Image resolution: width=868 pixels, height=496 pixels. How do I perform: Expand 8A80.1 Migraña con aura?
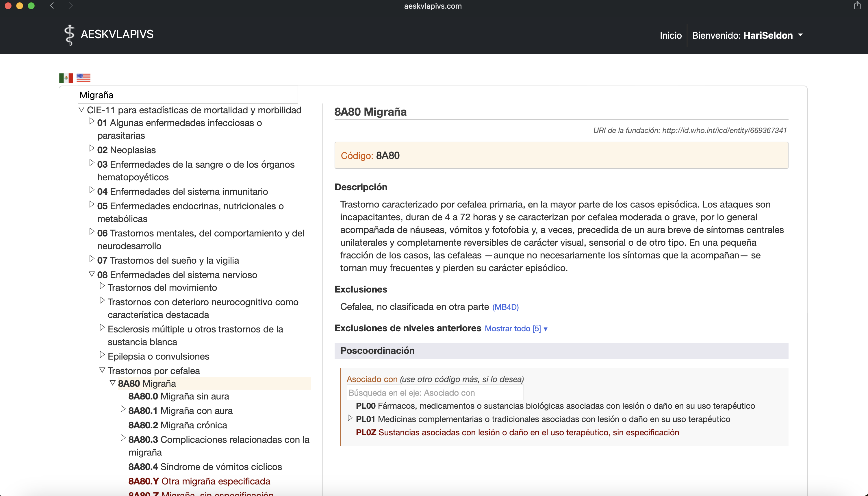pyautogui.click(x=123, y=409)
